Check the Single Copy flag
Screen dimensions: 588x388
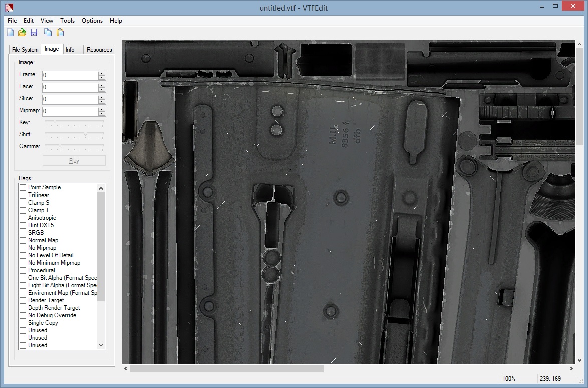(x=23, y=323)
